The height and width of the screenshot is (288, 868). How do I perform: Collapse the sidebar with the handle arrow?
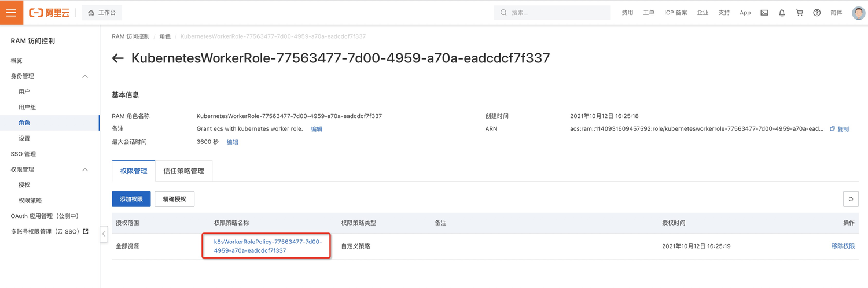(104, 234)
